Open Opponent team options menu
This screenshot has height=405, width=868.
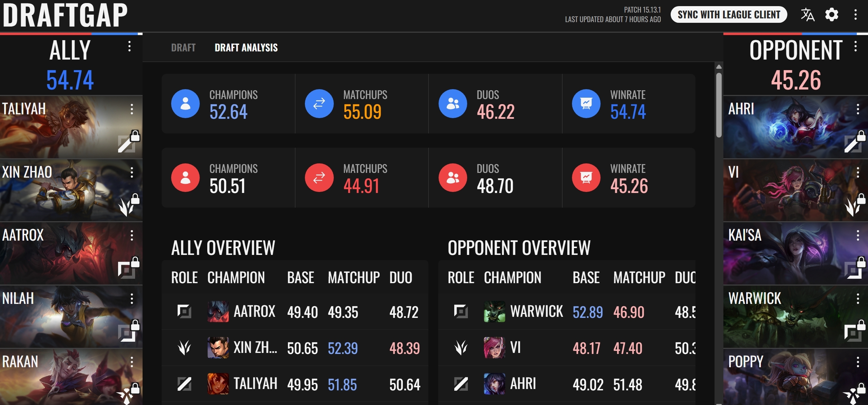855,46
